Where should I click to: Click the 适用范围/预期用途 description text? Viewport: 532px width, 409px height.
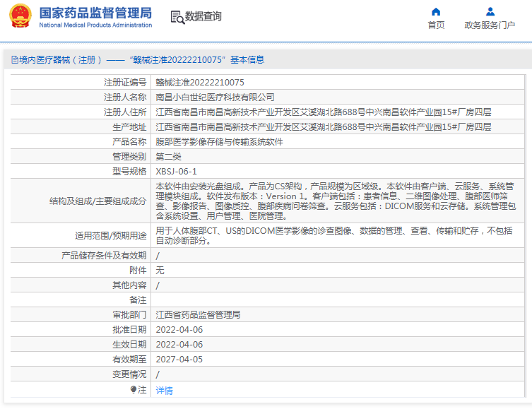coord(334,236)
